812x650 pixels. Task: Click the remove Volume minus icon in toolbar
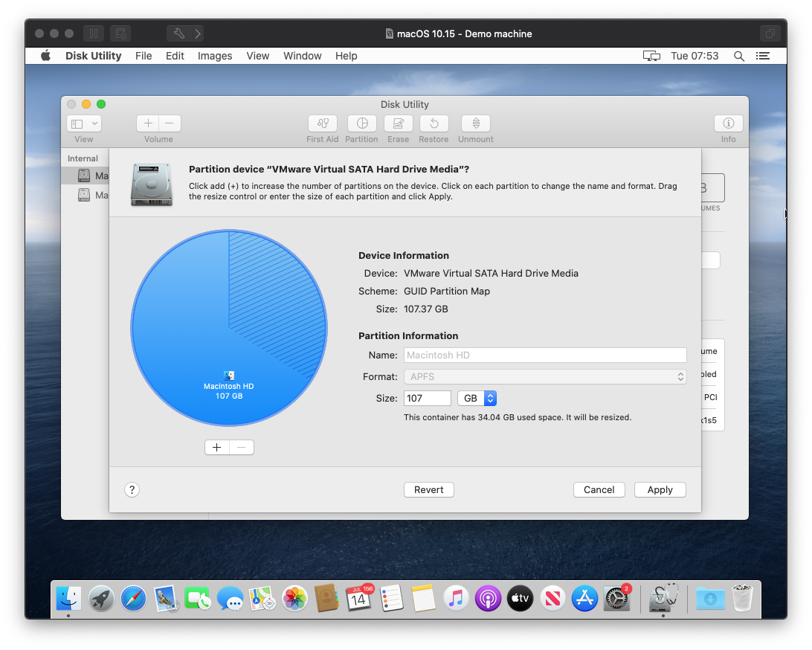tap(170, 123)
